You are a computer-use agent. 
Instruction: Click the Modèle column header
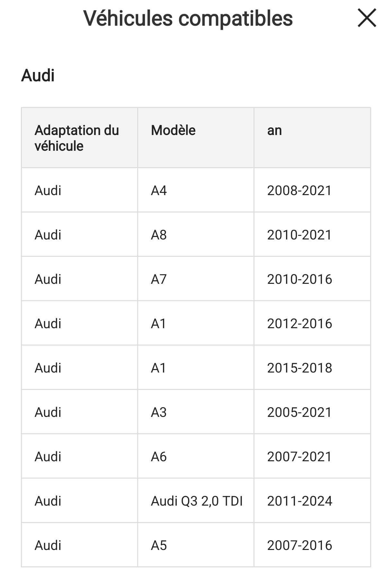[173, 130]
